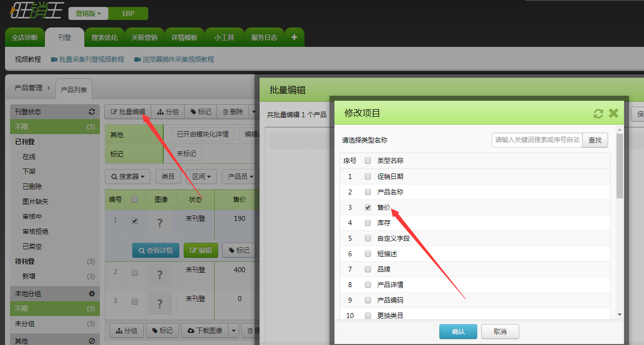Open 营销版 dropdown
Screen dimensions: 644x345
(88, 13)
